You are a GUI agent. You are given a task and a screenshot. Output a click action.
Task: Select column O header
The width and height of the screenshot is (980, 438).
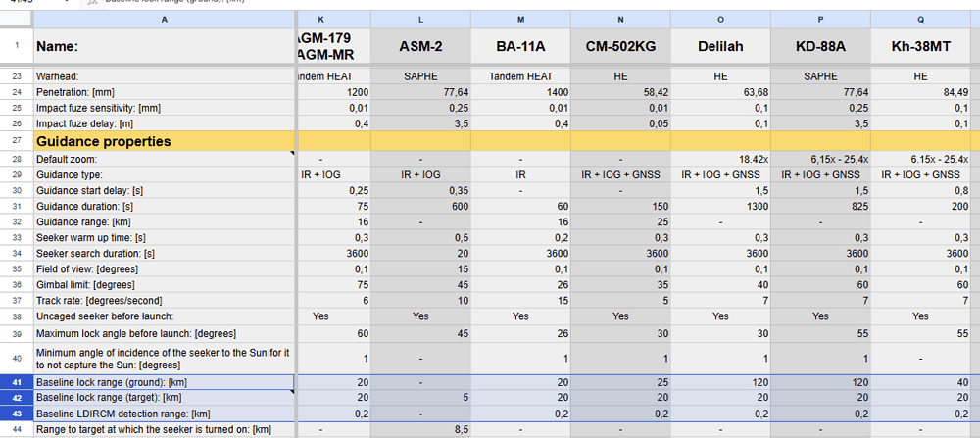coord(720,19)
